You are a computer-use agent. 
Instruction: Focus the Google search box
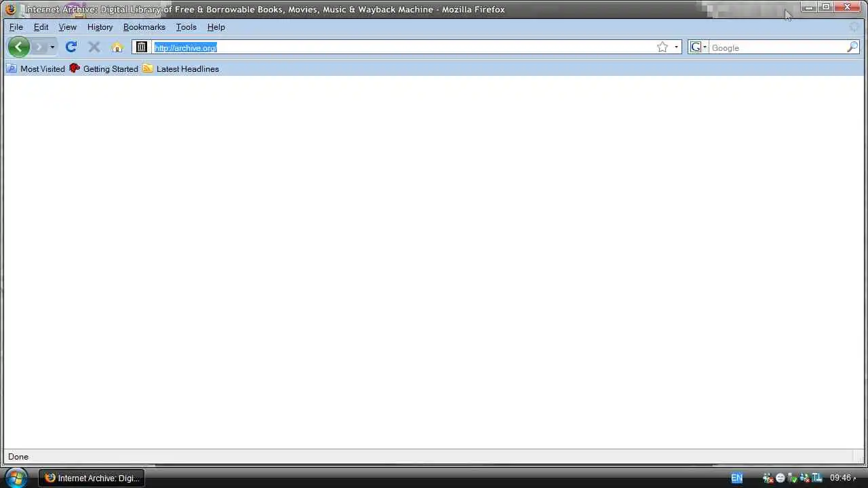point(777,48)
